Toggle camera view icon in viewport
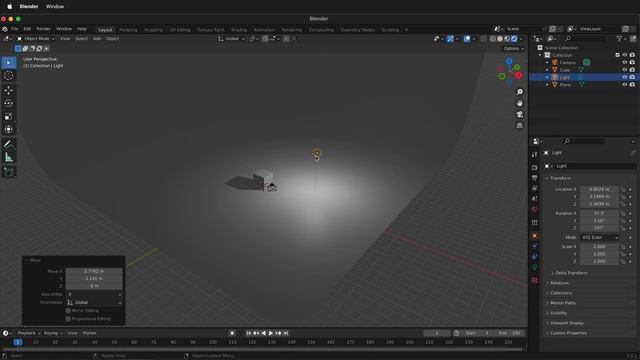Screen dimensions: 640x360 tap(520, 114)
